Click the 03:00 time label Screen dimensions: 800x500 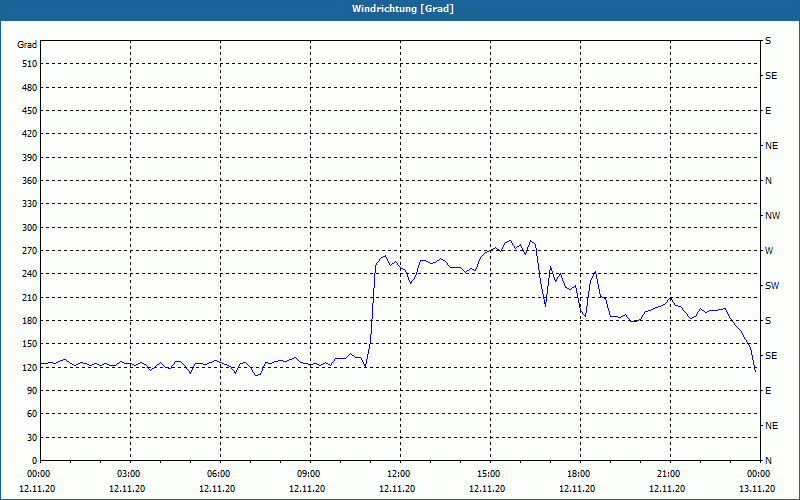click(128, 474)
